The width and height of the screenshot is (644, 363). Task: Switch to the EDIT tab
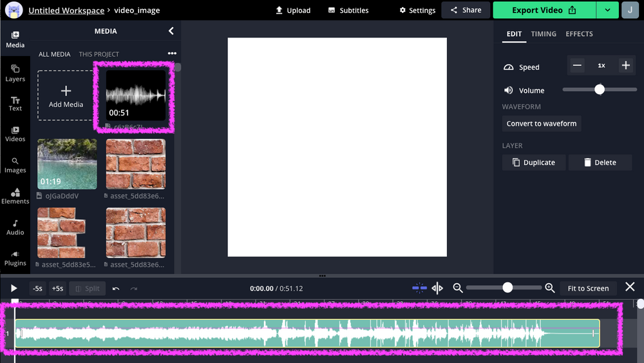[x=514, y=34]
